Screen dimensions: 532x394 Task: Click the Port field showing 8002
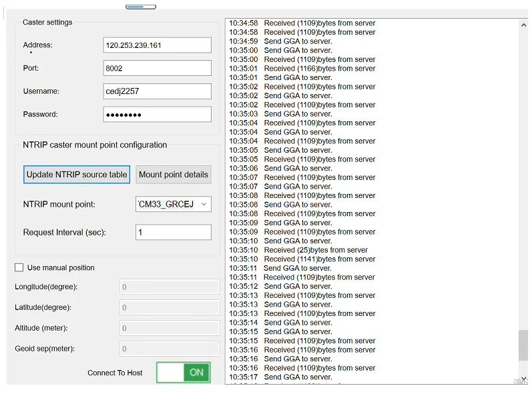(x=157, y=68)
